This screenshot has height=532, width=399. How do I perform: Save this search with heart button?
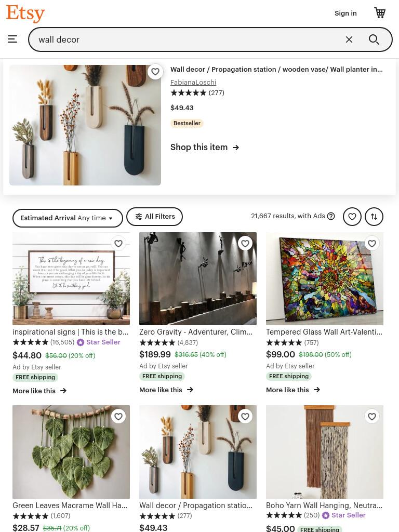pos(352,217)
